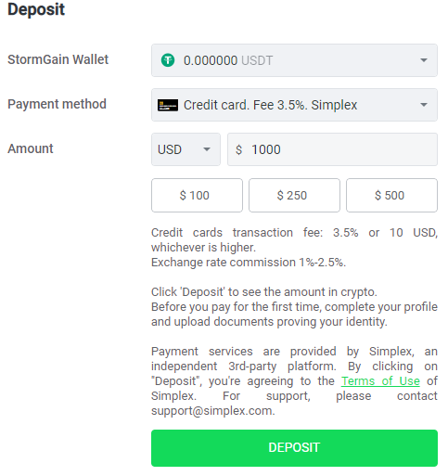
Task: Click the support@simplex.com email address
Action: point(212,411)
